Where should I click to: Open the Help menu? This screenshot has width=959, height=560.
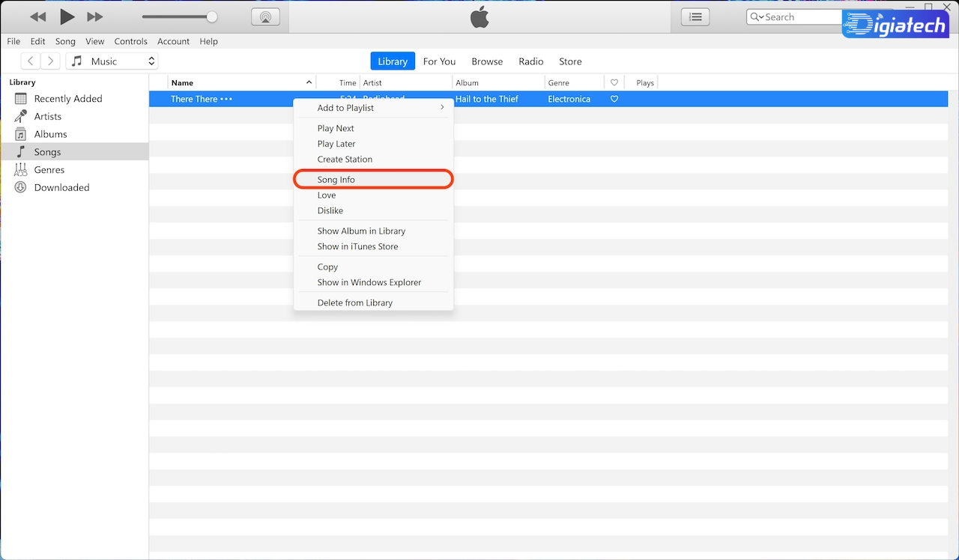click(x=208, y=41)
